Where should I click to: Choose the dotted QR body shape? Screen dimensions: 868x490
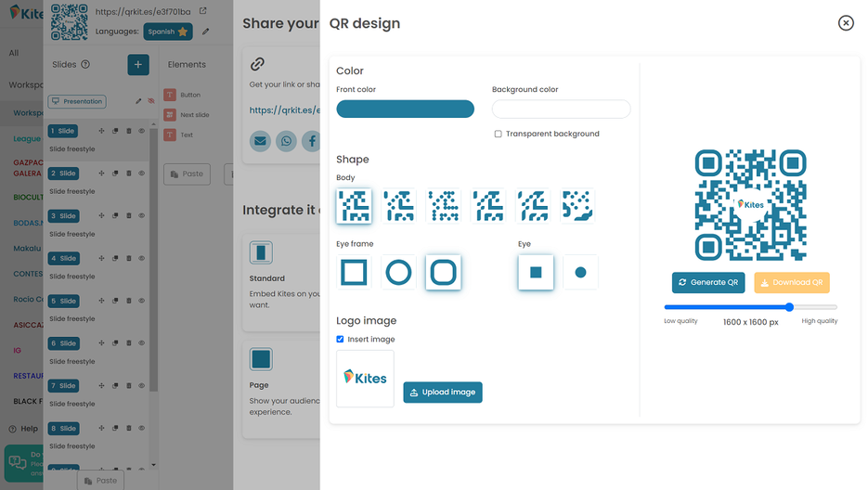(x=444, y=206)
